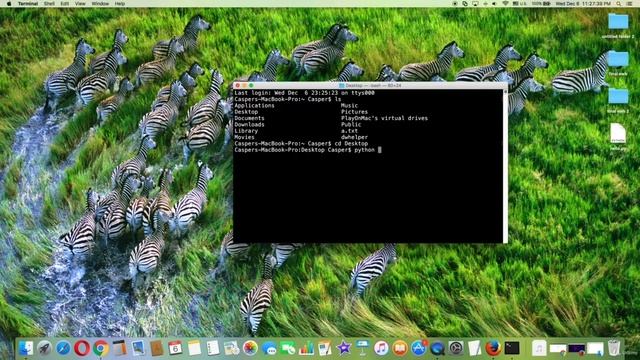
Task: Click the Terminal window title bar
Action: [370, 85]
